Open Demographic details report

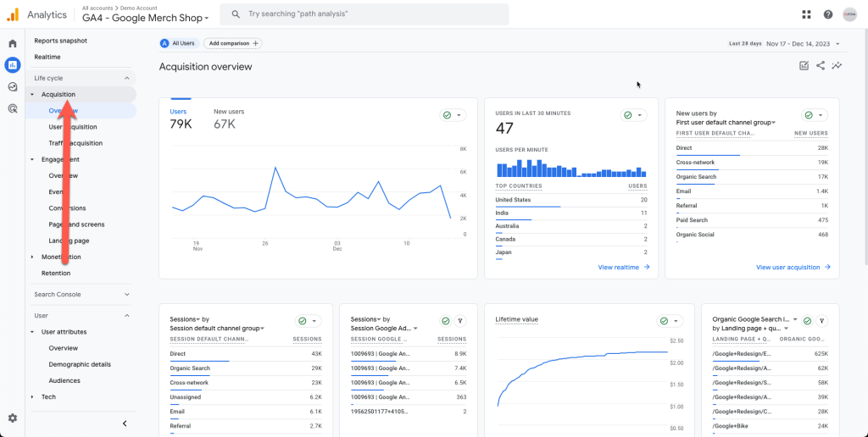coord(80,364)
